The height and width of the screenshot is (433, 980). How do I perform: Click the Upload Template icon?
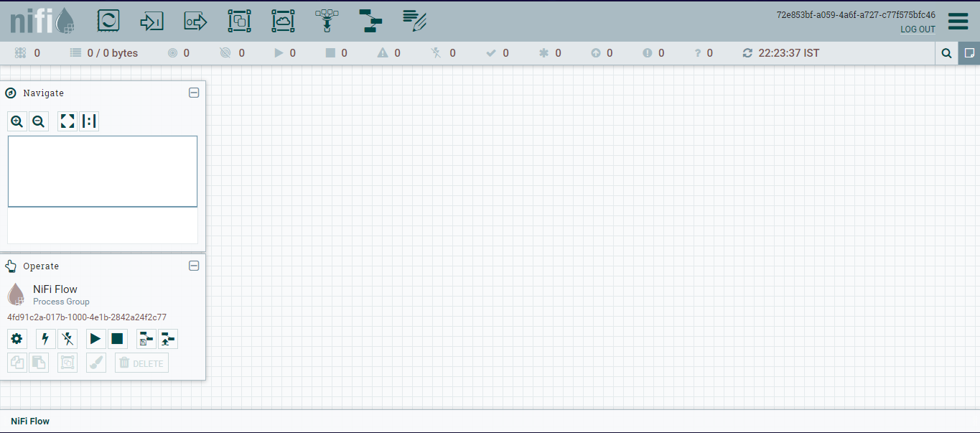(168, 339)
